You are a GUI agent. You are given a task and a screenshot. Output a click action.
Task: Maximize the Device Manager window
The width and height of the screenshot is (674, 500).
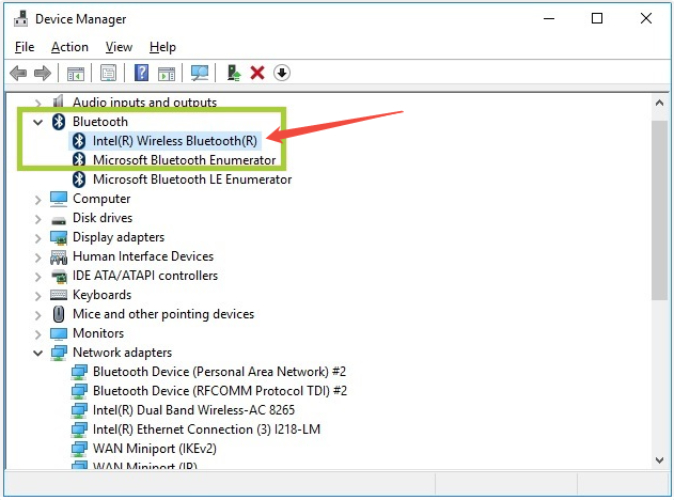597,18
